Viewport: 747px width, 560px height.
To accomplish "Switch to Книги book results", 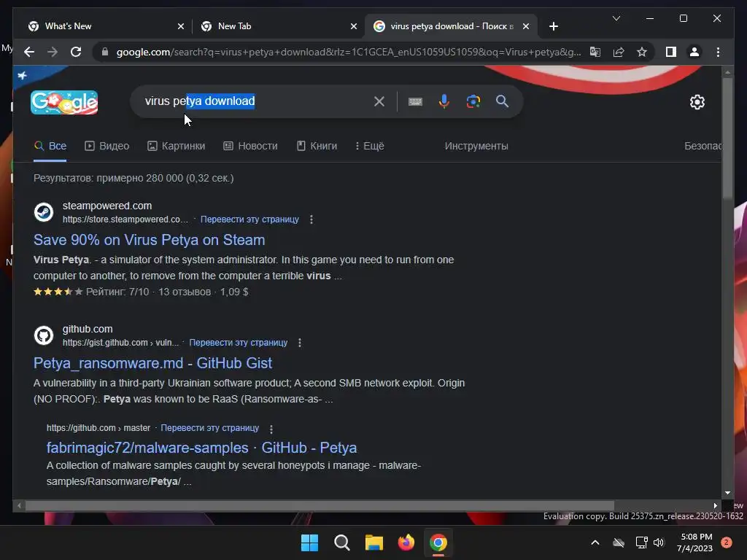I will (x=317, y=146).
